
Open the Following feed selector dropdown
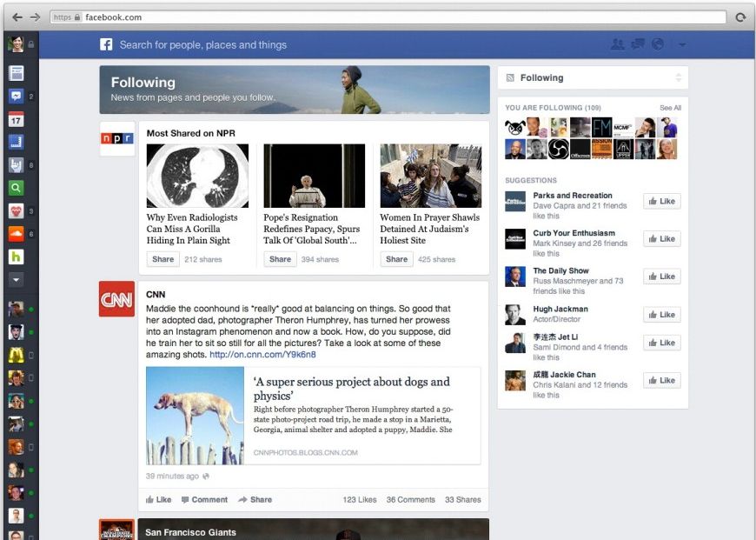(x=593, y=77)
